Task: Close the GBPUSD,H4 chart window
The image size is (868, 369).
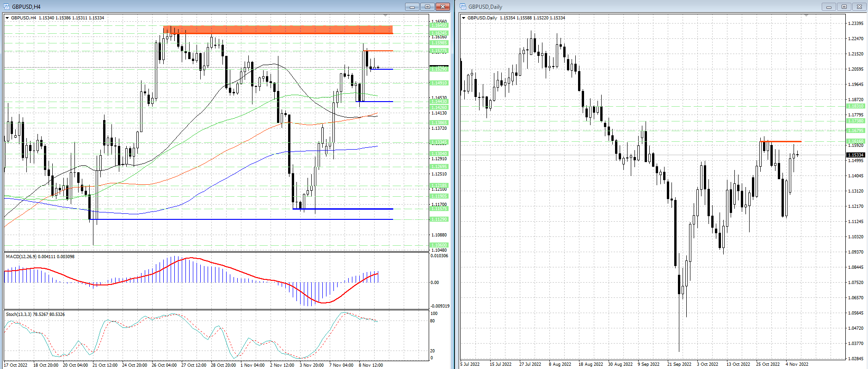Action: click(443, 6)
